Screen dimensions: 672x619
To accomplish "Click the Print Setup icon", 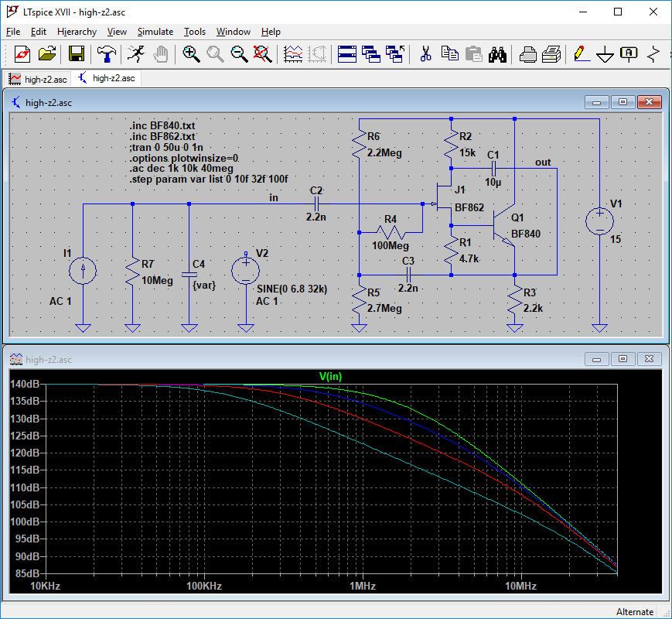I will [x=551, y=54].
